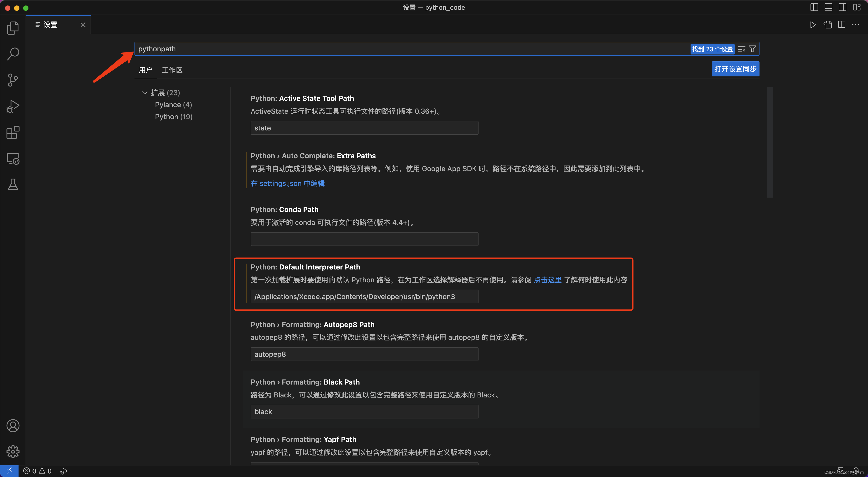The image size is (868, 477).
Task: Collapse the 扩展 (23) tree group
Action: [145, 93]
